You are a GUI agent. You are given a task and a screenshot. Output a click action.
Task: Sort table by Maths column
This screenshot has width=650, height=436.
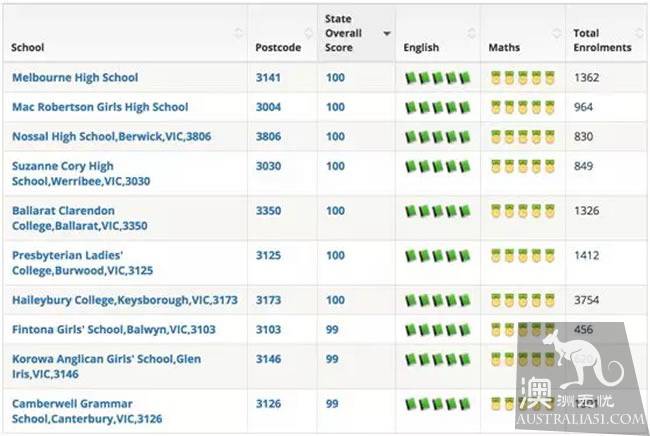(523, 33)
